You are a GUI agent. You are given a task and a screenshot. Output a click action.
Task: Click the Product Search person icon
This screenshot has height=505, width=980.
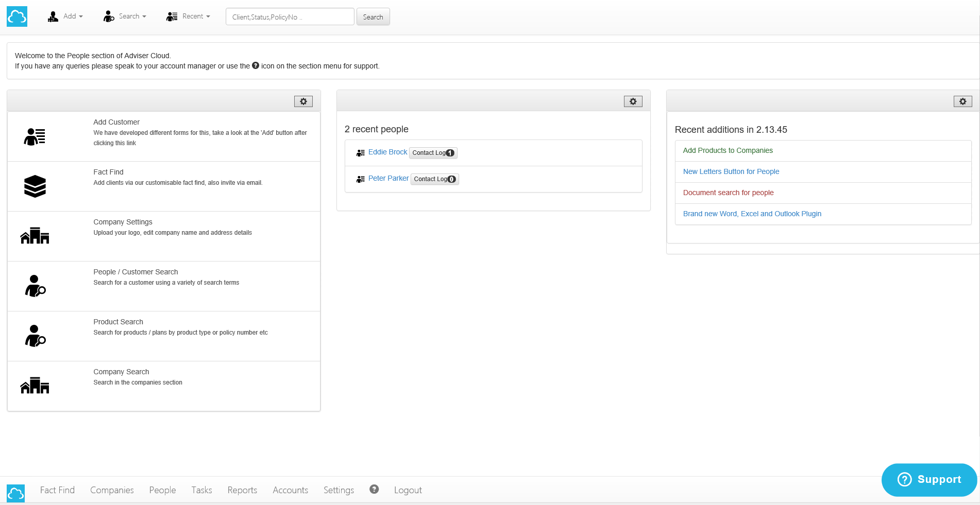click(x=35, y=336)
